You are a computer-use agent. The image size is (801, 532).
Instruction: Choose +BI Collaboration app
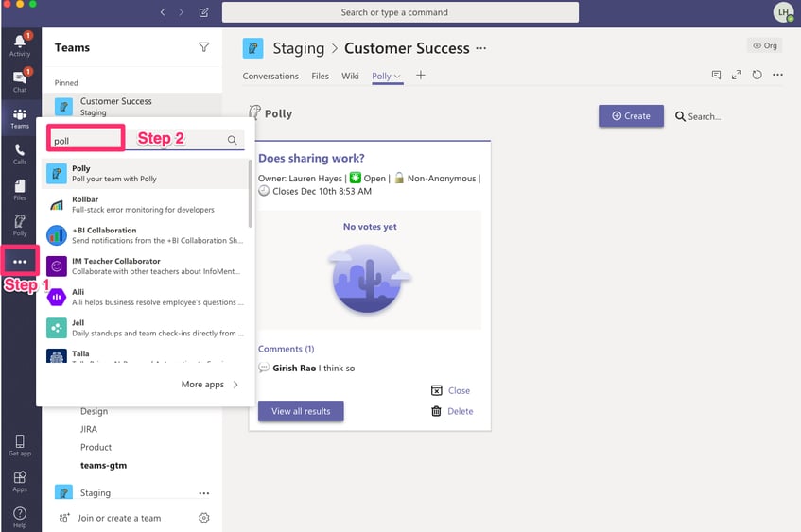pos(145,235)
